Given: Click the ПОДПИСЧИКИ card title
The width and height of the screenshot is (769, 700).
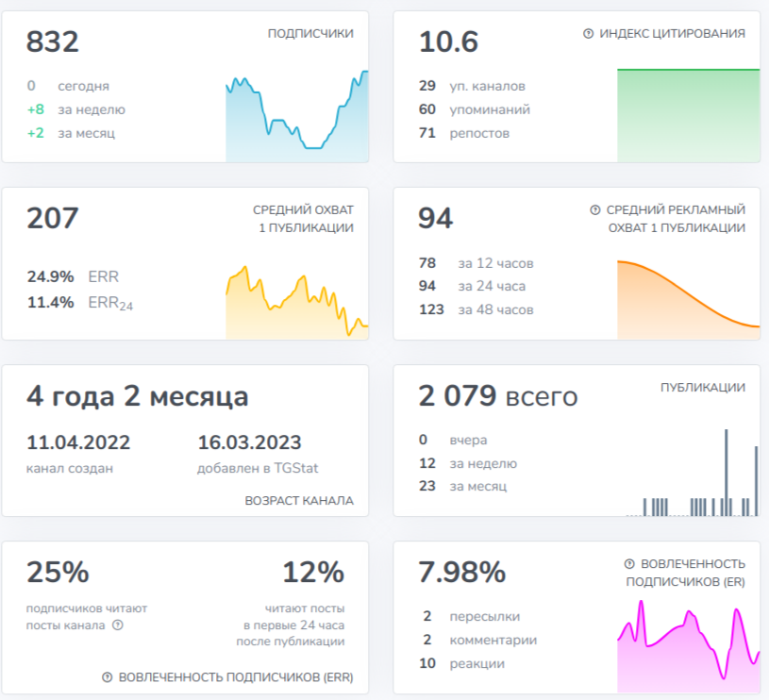Looking at the screenshot, I should click(310, 33).
